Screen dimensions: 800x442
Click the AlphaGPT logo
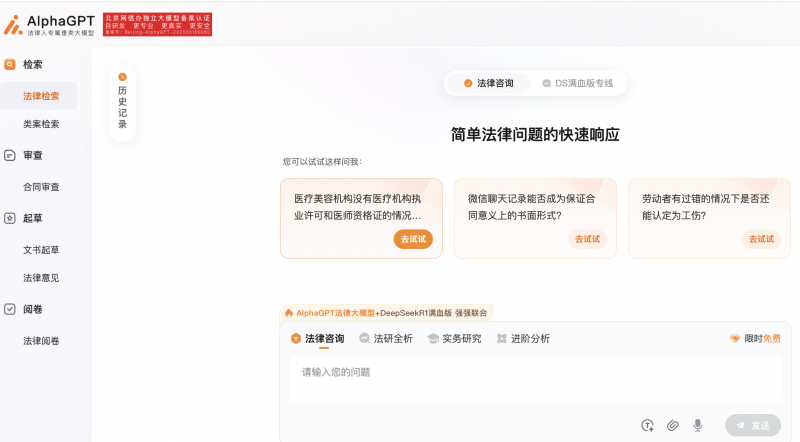click(50, 24)
